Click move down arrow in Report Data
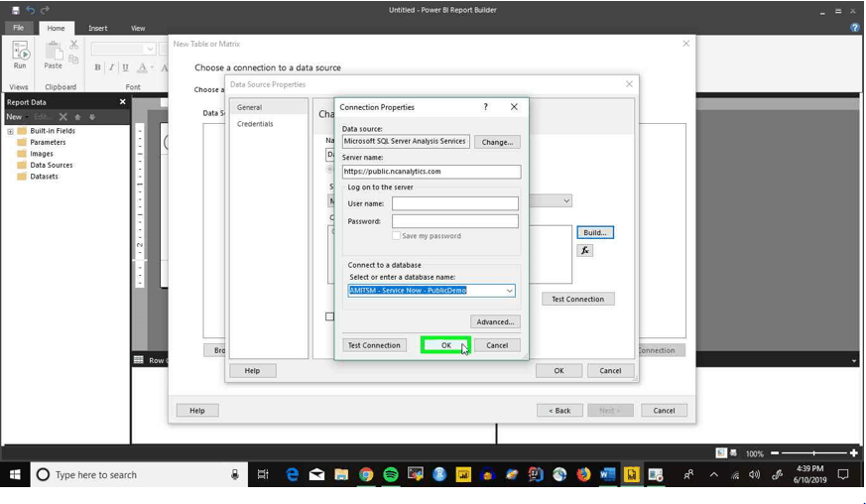The width and height of the screenshot is (866, 504). click(92, 117)
